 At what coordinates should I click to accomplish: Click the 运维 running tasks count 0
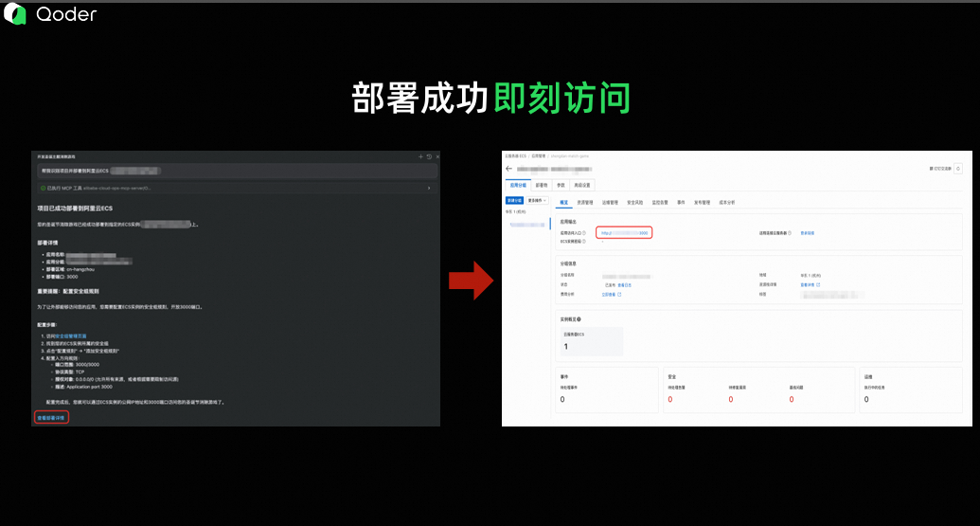point(866,400)
